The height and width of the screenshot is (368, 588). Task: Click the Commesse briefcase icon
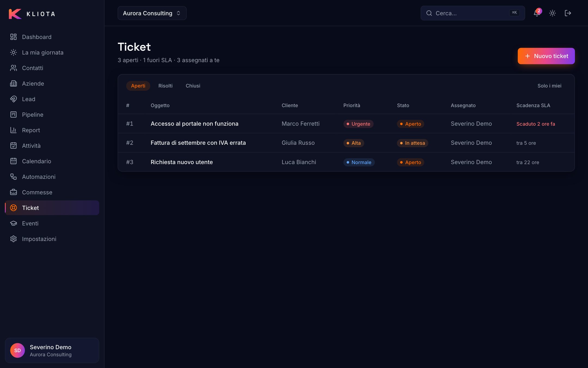13,192
